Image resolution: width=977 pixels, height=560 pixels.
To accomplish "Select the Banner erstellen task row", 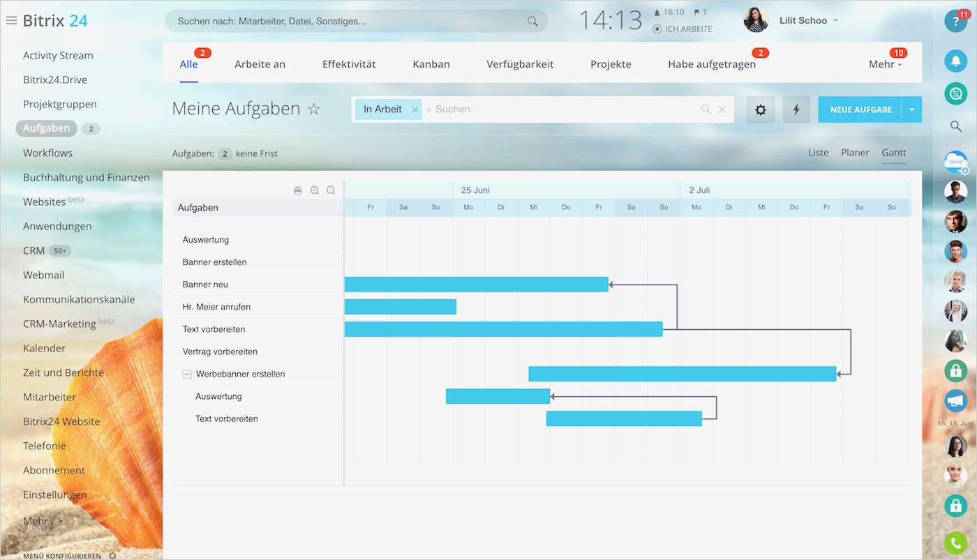I will [x=258, y=262].
